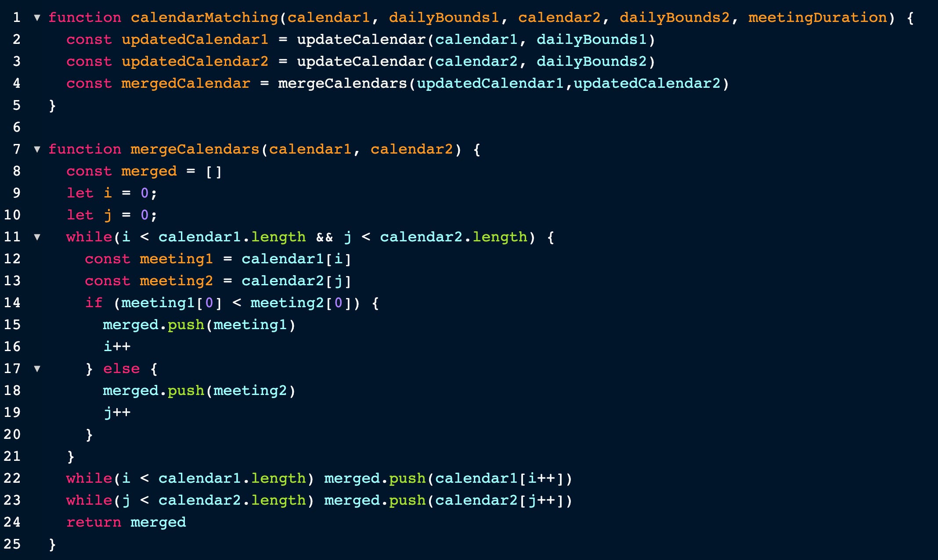Click the && operator in while condition

[325, 237]
